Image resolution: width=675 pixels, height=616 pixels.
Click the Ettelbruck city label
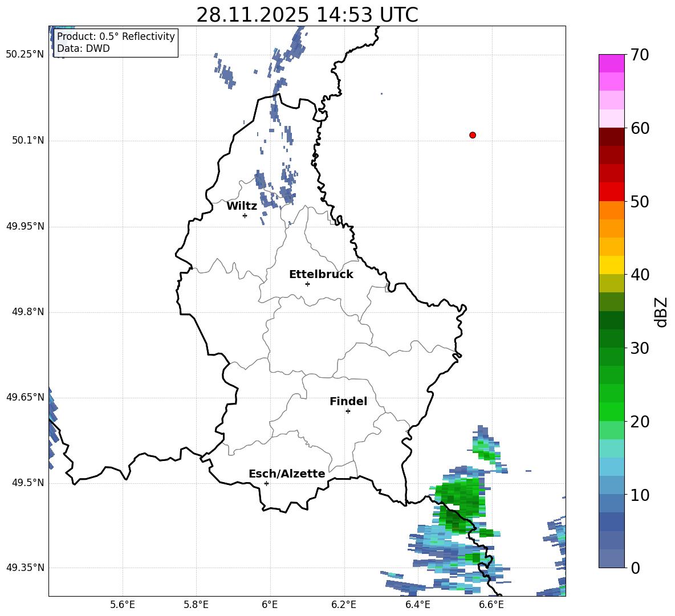pyautogui.click(x=321, y=275)
